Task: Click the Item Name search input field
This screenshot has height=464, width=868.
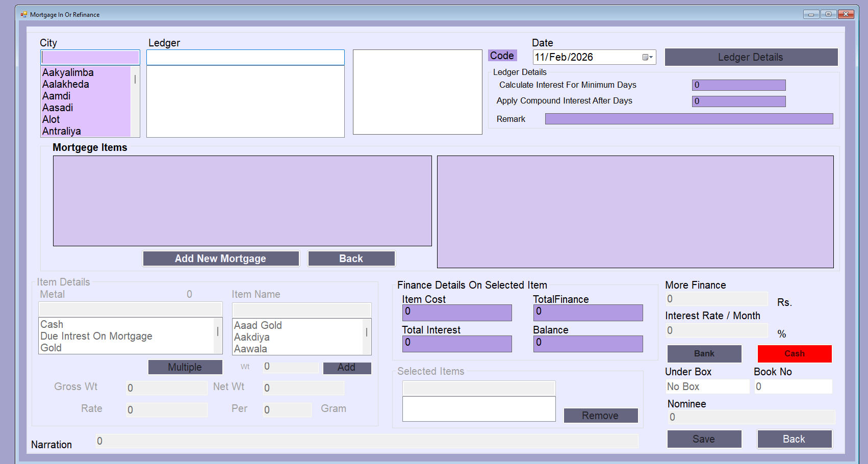Action: tap(302, 310)
